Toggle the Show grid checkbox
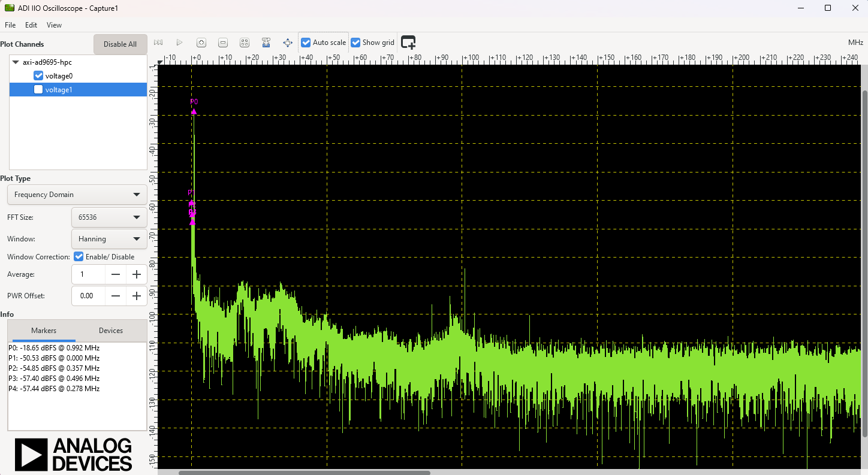 pos(355,43)
